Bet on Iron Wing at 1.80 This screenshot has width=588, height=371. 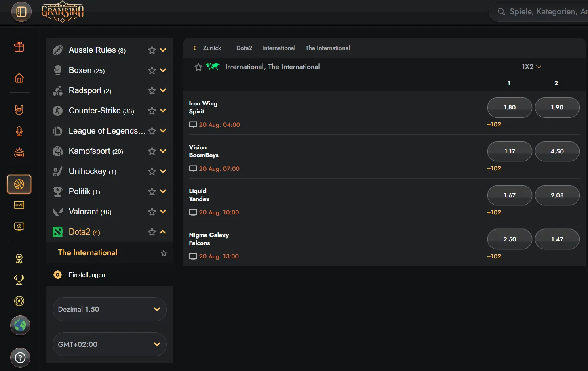click(510, 107)
